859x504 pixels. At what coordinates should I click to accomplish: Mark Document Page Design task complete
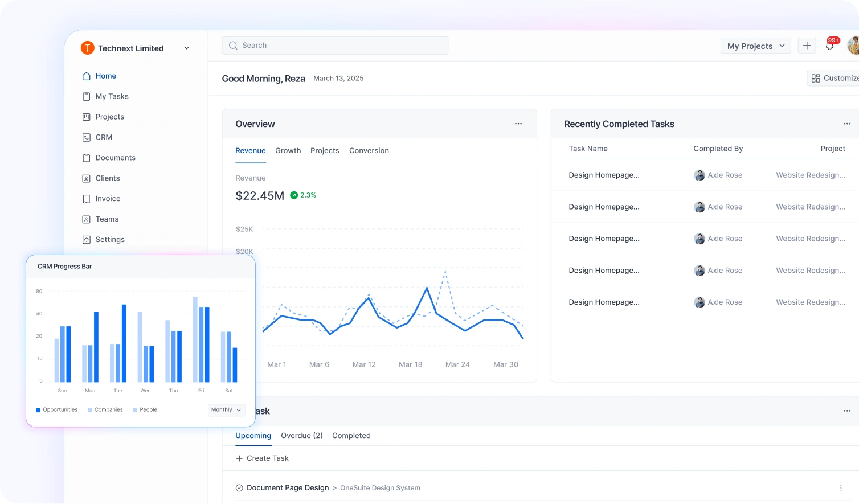[239, 488]
